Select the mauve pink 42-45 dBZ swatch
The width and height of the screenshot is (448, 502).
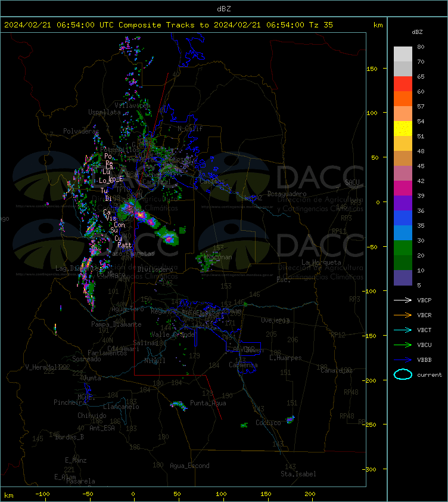coord(403,173)
